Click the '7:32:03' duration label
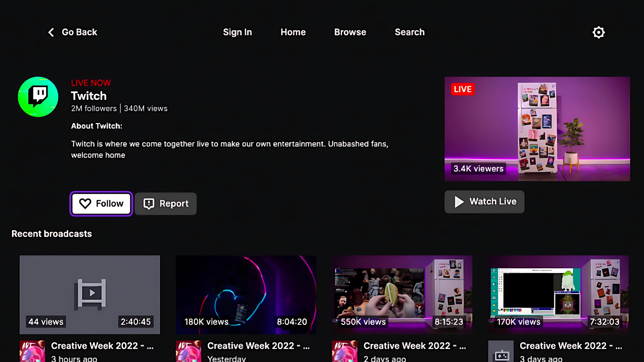 click(x=605, y=322)
